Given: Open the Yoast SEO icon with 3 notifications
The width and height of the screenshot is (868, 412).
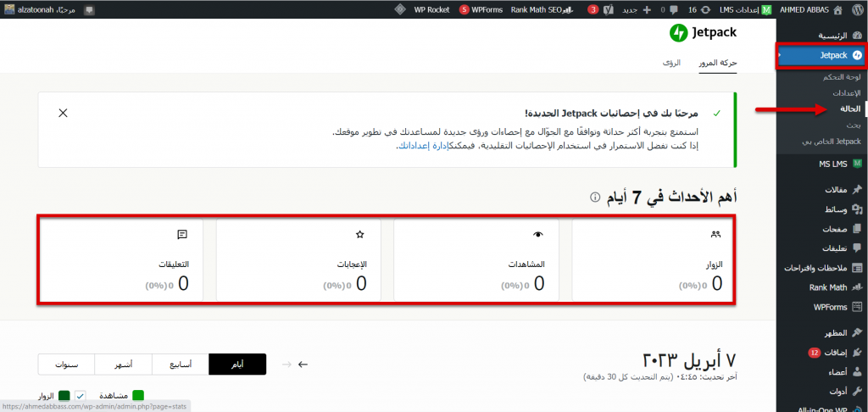Looking at the screenshot, I should tap(601, 9).
